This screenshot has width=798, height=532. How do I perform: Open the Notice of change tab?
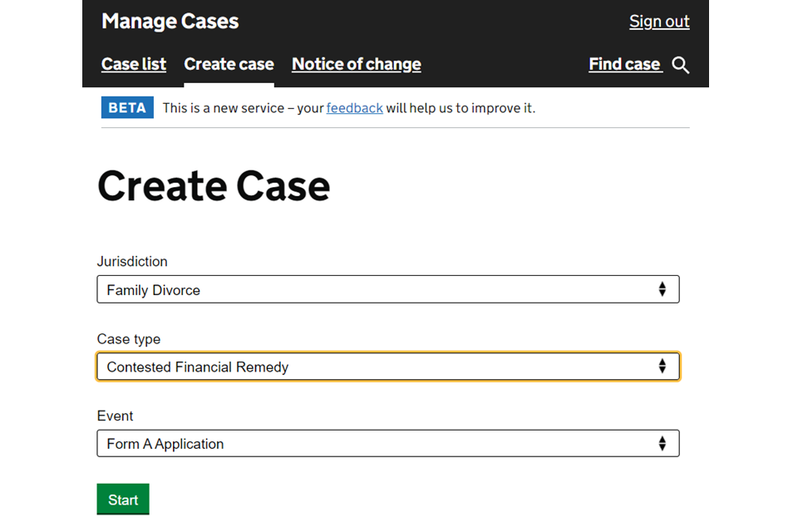pyautogui.click(x=356, y=64)
